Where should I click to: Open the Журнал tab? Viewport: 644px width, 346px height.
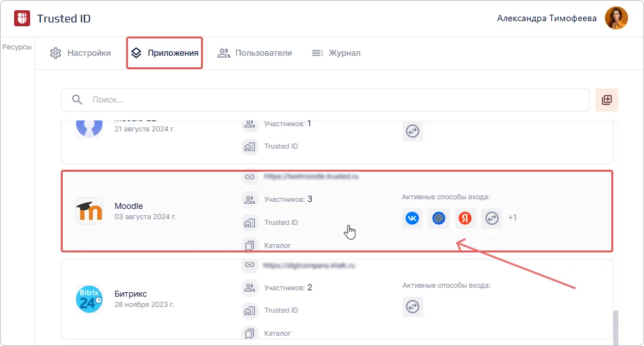[x=336, y=53]
